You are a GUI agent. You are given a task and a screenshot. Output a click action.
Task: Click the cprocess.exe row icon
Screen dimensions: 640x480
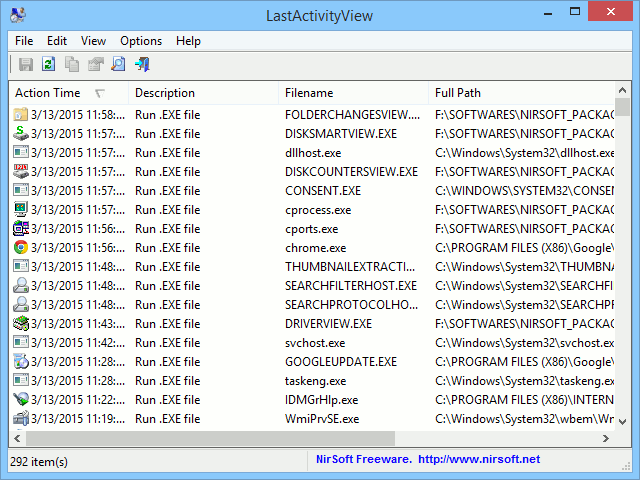point(21,209)
